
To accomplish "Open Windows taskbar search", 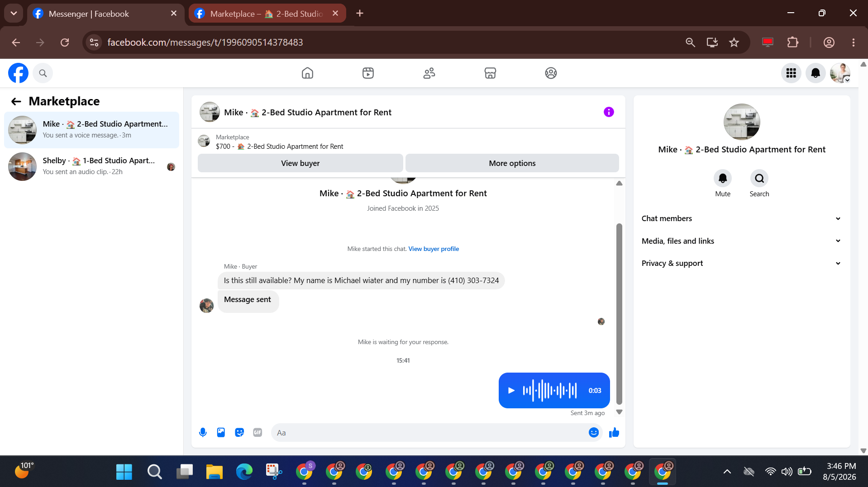I will tap(154, 472).
